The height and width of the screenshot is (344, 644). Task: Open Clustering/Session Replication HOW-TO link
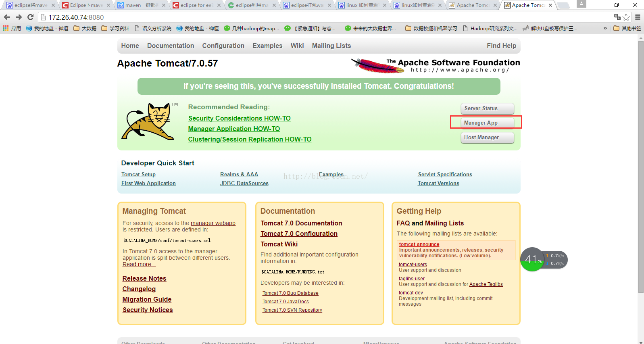(x=250, y=139)
